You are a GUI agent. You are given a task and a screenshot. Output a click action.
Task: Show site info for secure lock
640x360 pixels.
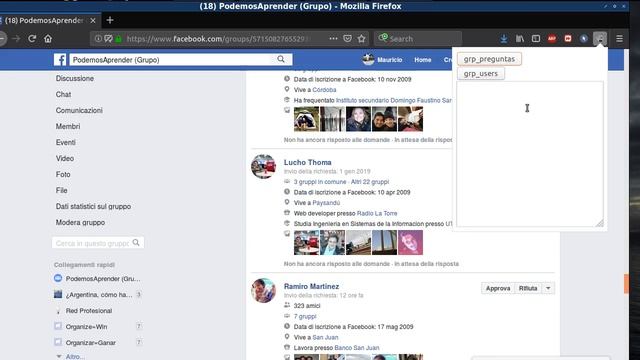pos(118,39)
